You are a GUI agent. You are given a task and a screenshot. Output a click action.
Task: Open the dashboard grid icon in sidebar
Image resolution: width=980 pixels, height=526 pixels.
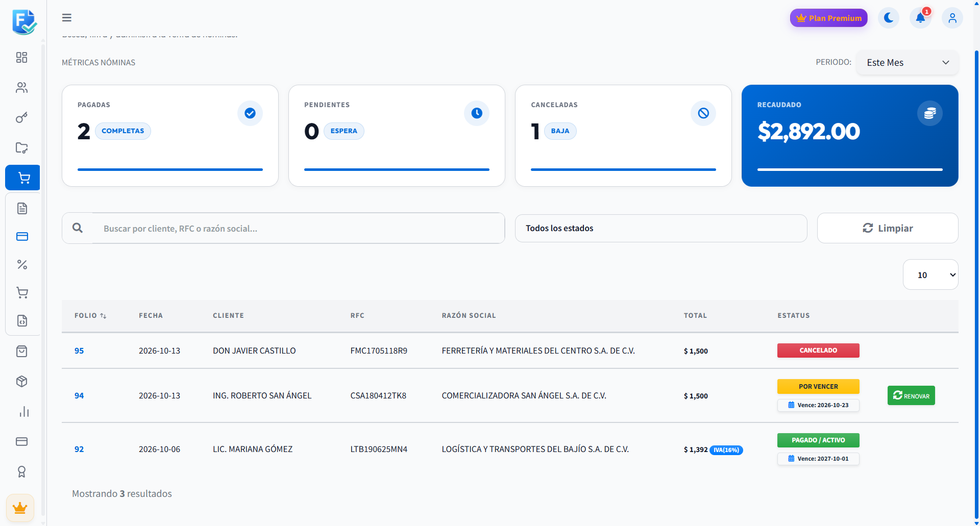pos(21,57)
